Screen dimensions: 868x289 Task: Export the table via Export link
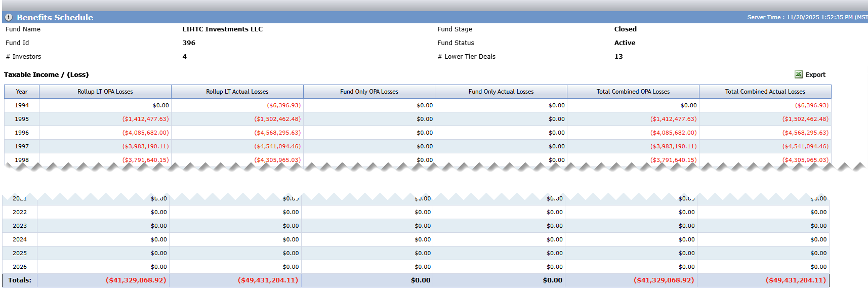click(x=815, y=74)
